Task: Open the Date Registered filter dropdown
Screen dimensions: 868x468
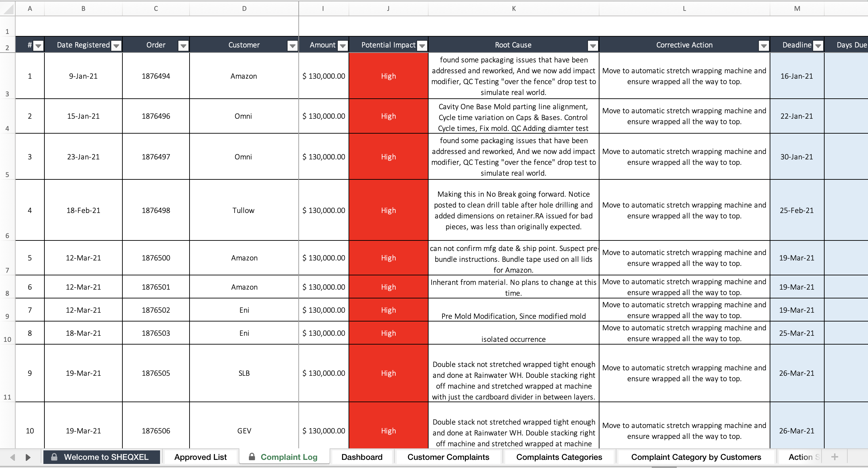Action: (116, 45)
